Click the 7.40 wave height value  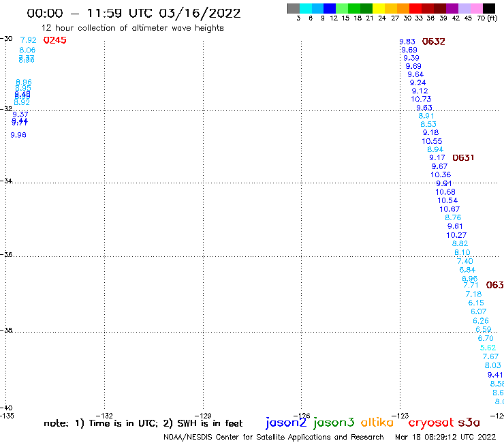pos(464,261)
